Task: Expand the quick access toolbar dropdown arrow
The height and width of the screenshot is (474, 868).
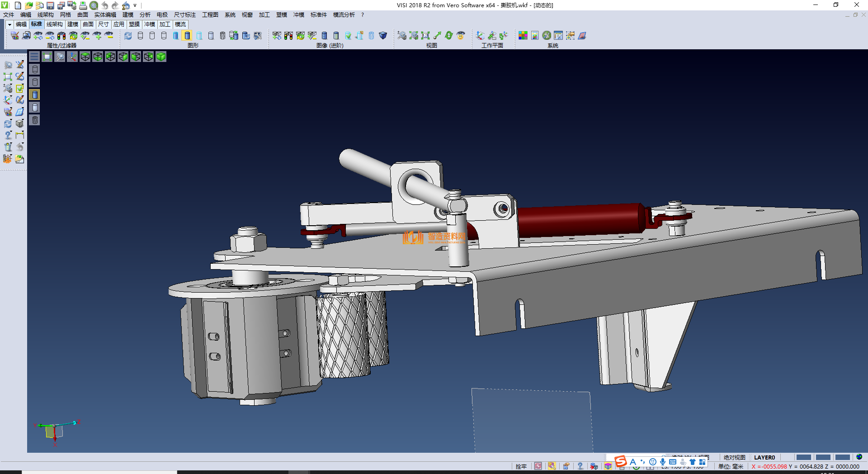Action: click(135, 5)
